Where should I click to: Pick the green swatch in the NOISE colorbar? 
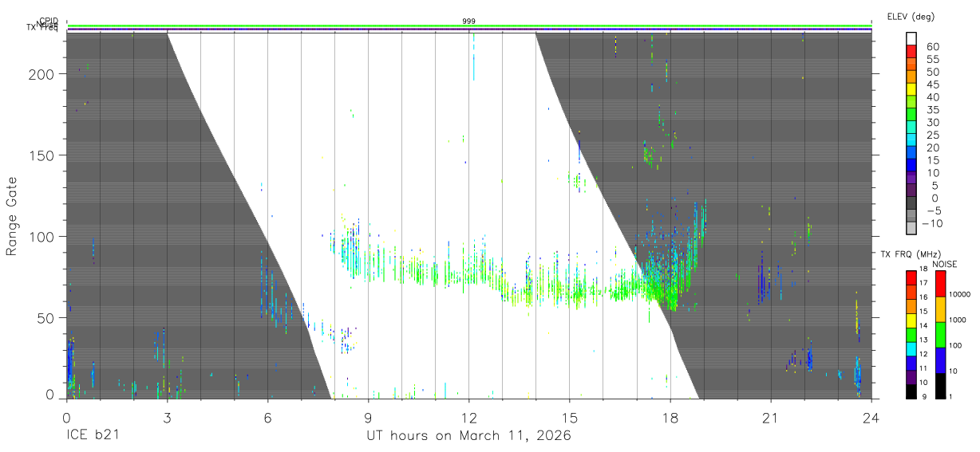tap(939, 335)
